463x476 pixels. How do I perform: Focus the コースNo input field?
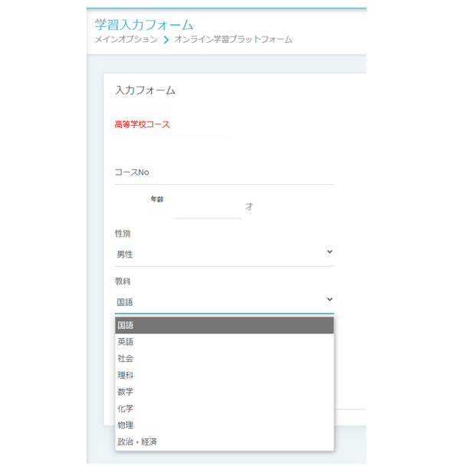224,172
